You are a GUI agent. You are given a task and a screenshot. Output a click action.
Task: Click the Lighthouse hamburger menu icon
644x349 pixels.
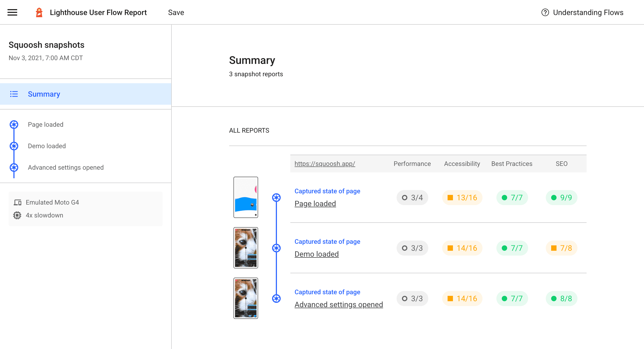click(12, 12)
